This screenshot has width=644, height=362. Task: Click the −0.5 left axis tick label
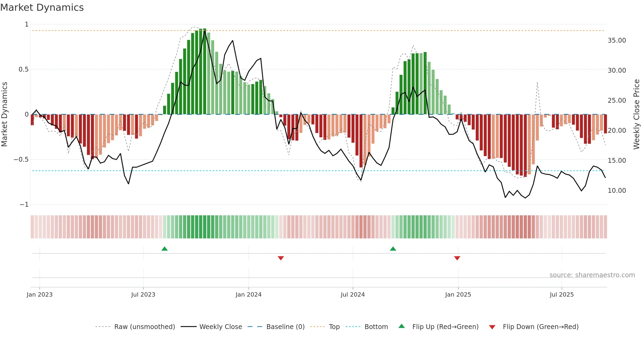point(21,160)
